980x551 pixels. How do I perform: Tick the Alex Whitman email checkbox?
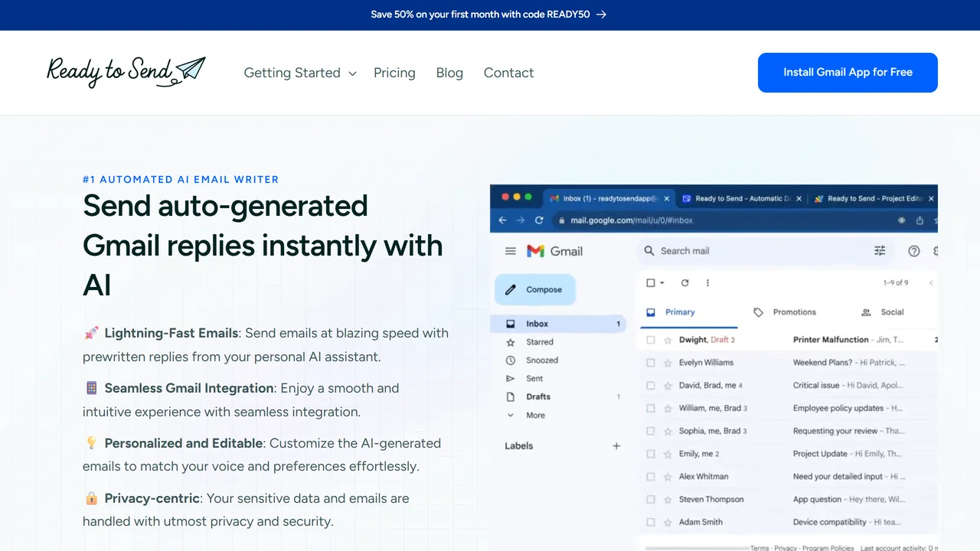click(x=651, y=477)
